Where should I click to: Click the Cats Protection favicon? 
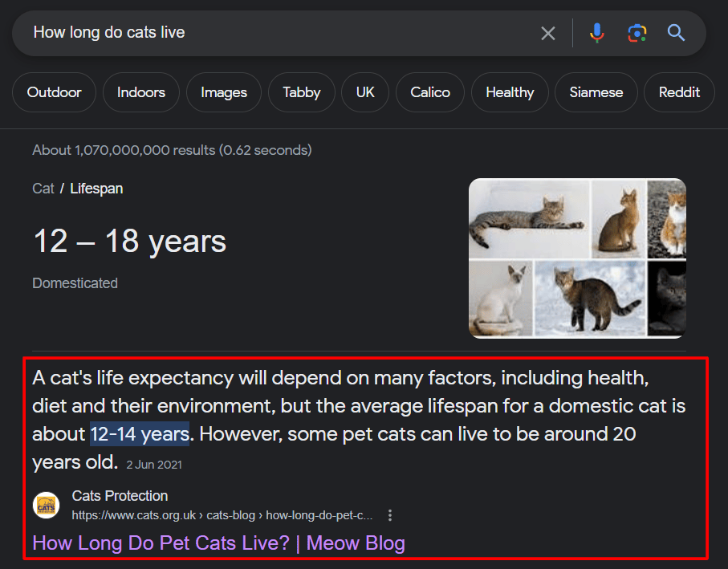click(46, 506)
